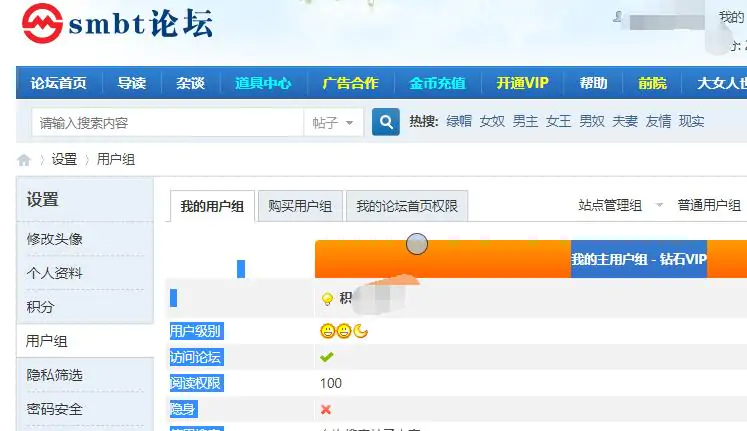Screen dimensions: 747x431
Task: Open the 帖子 search type dropdown
Action: coord(333,123)
